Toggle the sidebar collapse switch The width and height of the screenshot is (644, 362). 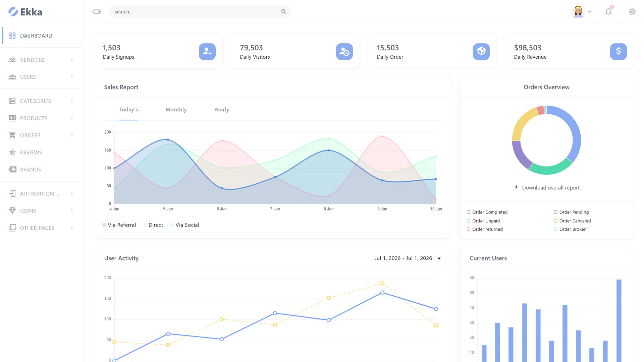point(97,12)
